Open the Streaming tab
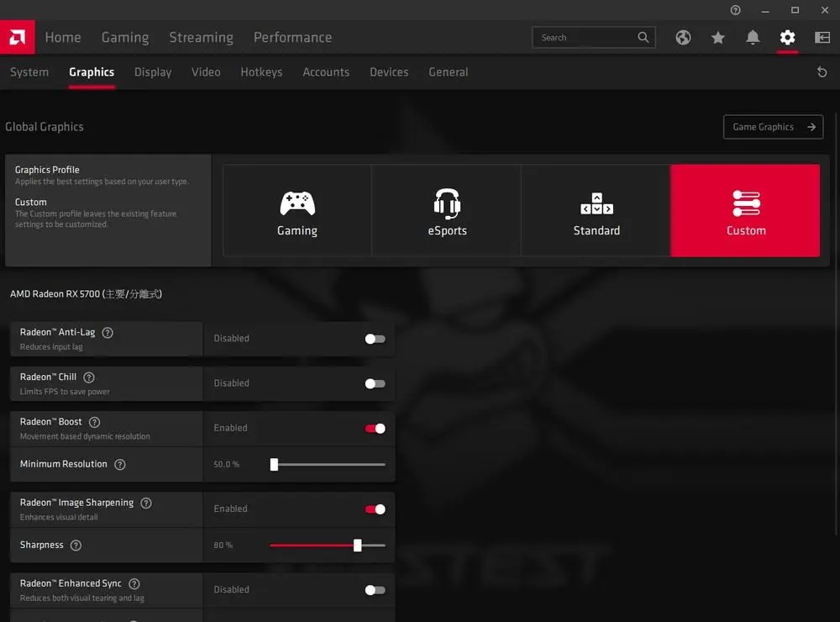The image size is (840, 622). pos(202,38)
